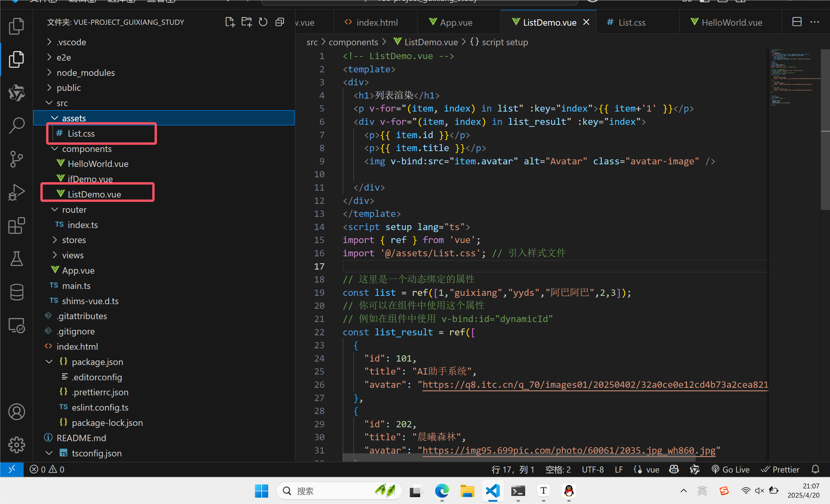This screenshot has height=504, width=830.
Task: Switch to the App.vue tab
Action: click(456, 22)
